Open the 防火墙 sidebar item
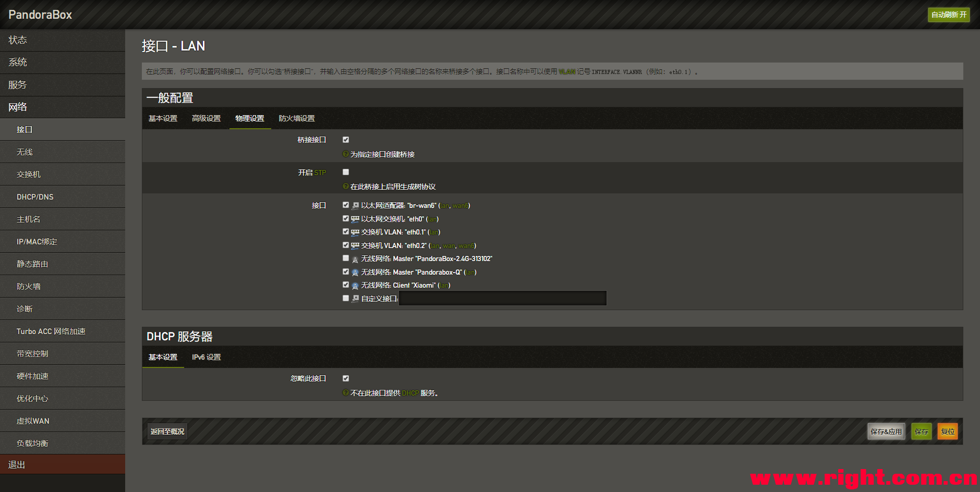Image resolution: width=980 pixels, height=492 pixels. [63, 287]
